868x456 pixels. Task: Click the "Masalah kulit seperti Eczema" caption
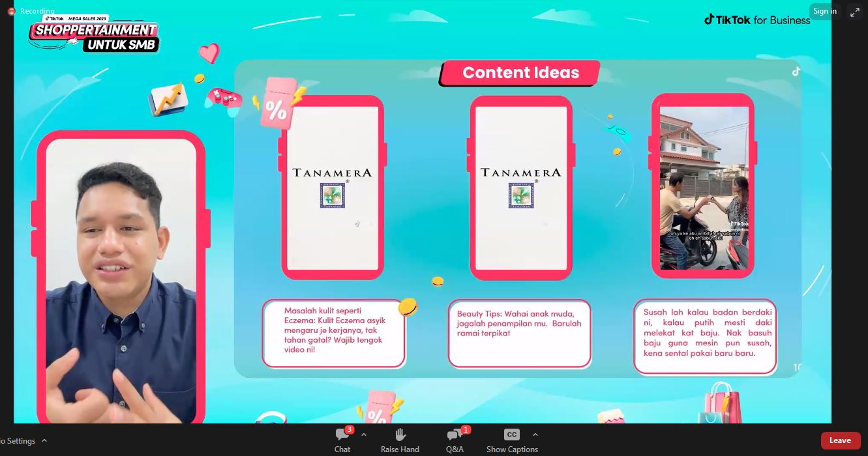click(334, 333)
